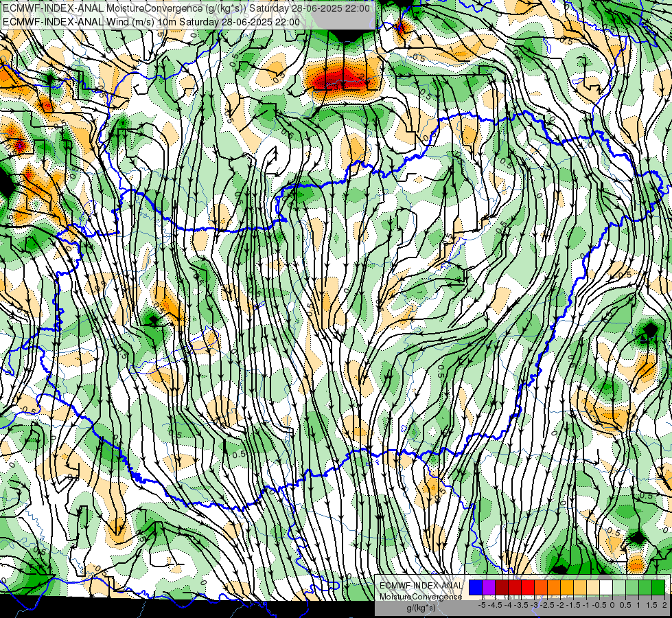Select the legend swatch between -4 and -3.5
This screenshot has height=618, width=672.
[515, 587]
